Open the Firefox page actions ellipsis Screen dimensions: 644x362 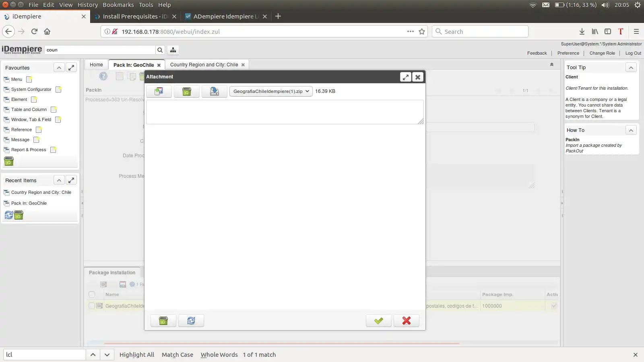[410, 31]
